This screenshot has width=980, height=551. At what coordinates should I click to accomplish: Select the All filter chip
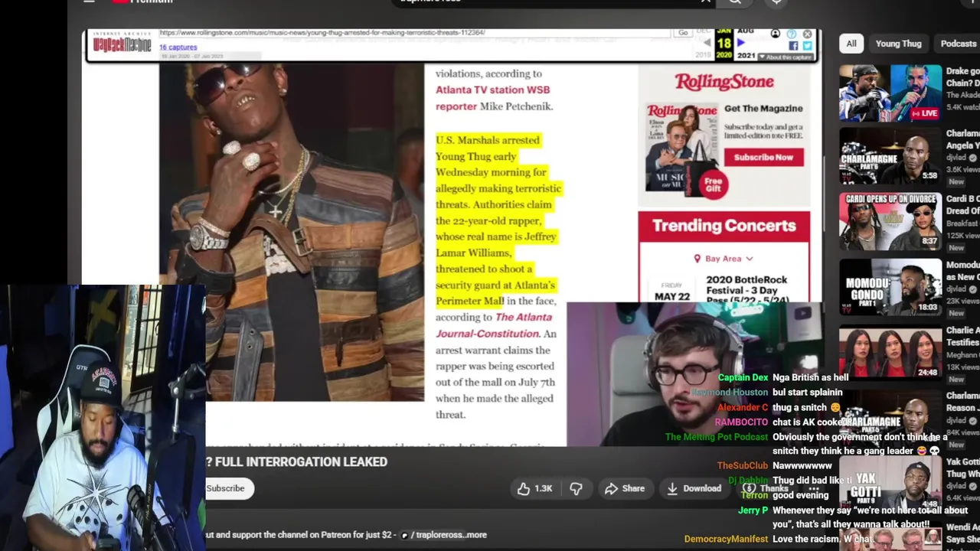pos(851,44)
